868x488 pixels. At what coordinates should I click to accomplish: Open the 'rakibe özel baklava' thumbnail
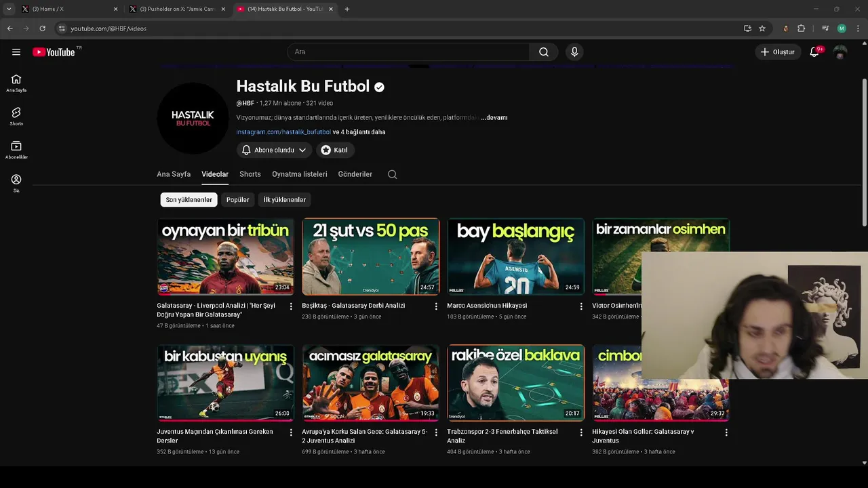[515, 383]
